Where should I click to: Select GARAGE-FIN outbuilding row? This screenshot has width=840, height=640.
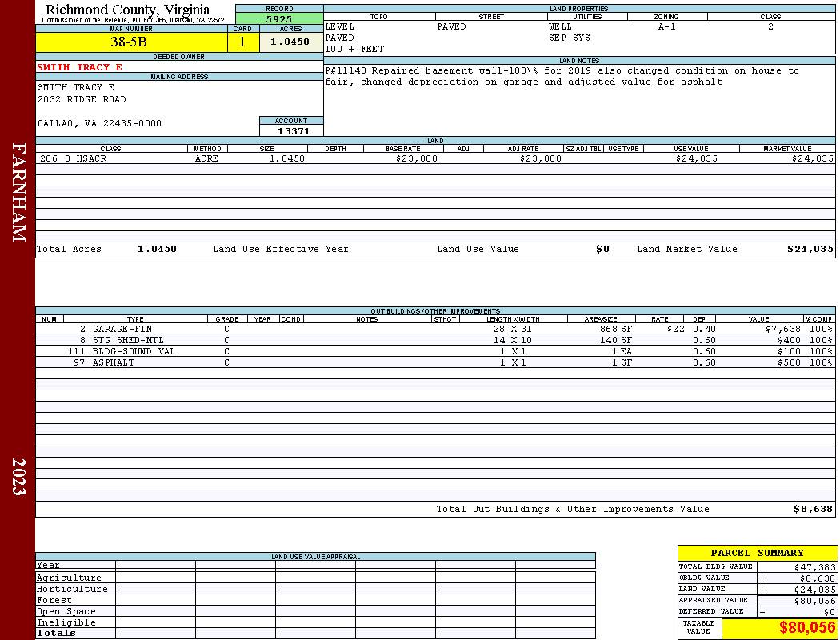coord(435,329)
